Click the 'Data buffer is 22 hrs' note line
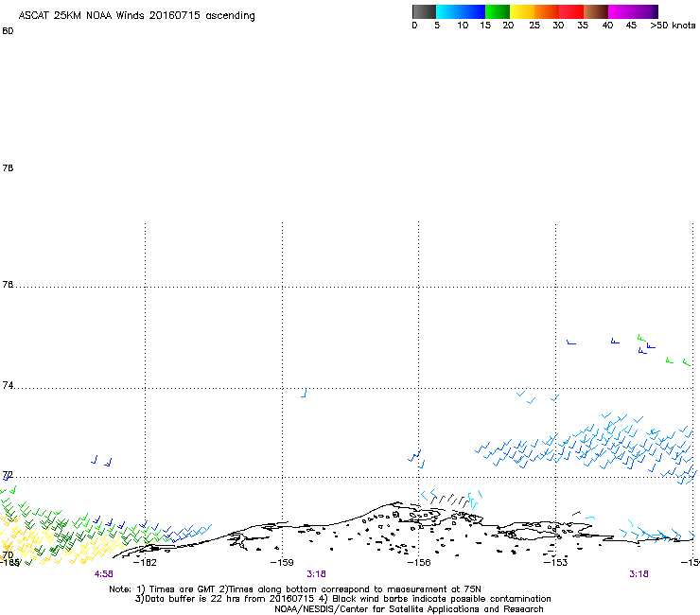 tap(342, 599)
